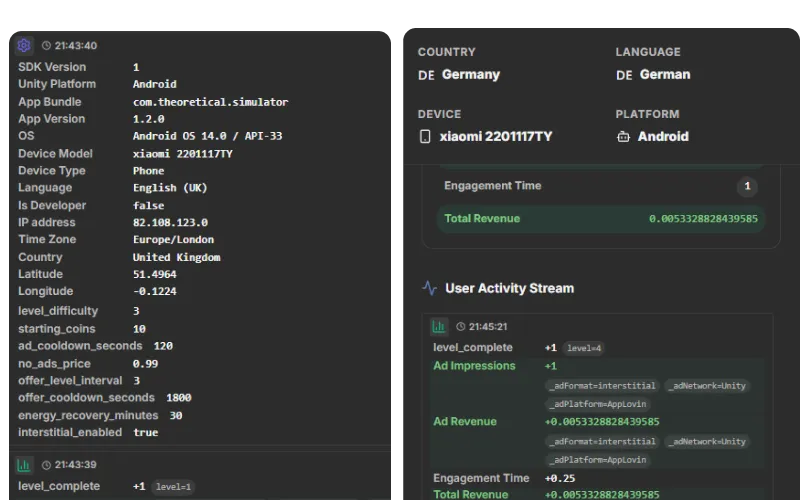Click the Is Developer value false
This screenshot has width=800, height=500.
click(x=148, y=206)
